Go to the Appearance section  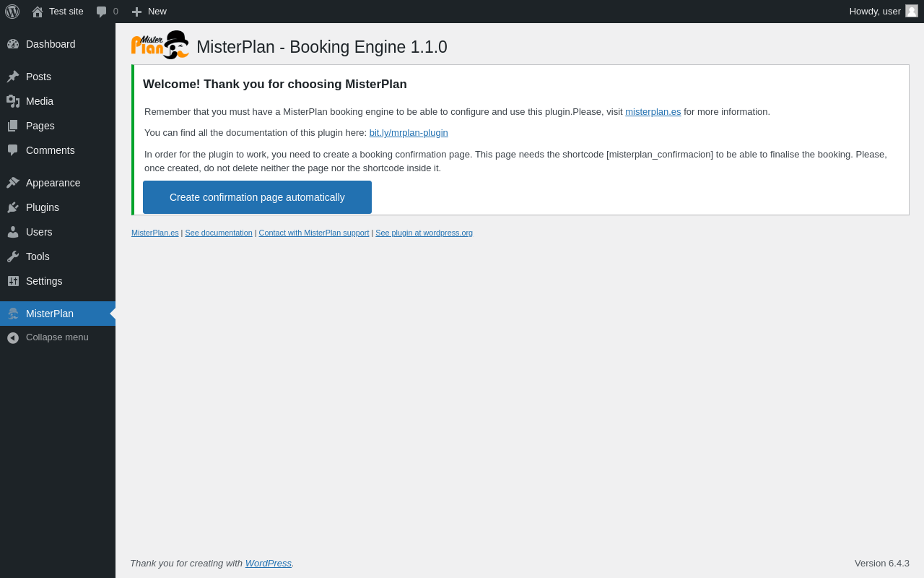point(53,183)
